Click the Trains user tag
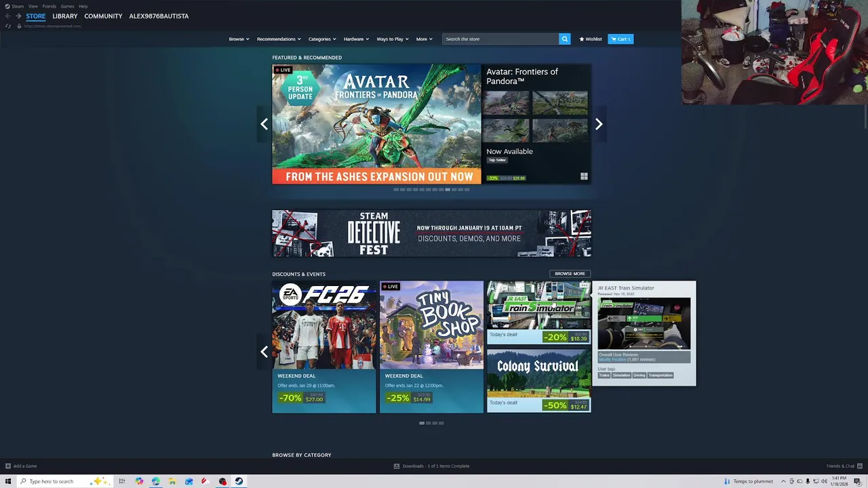 click(604, 375)
